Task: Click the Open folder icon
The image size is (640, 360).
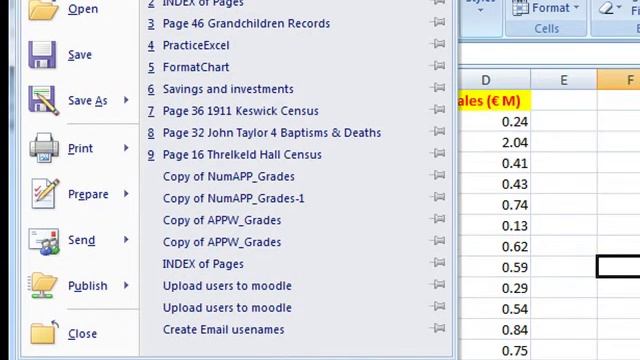Action: 43,9
